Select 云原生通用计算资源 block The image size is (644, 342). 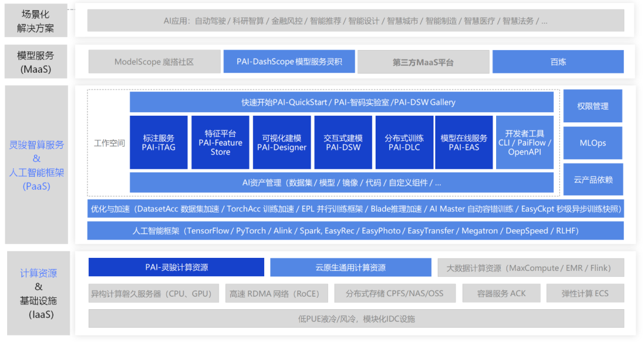tap(351, 267)
